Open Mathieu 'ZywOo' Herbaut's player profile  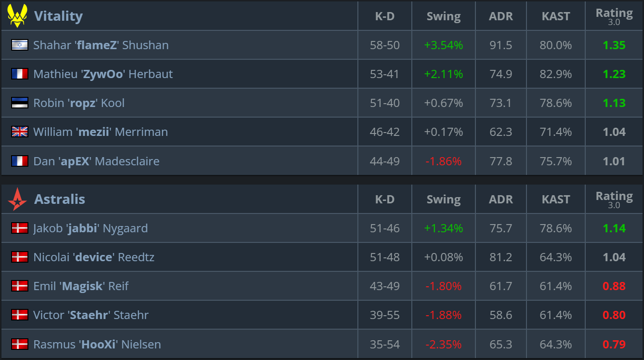coord(103,74)
